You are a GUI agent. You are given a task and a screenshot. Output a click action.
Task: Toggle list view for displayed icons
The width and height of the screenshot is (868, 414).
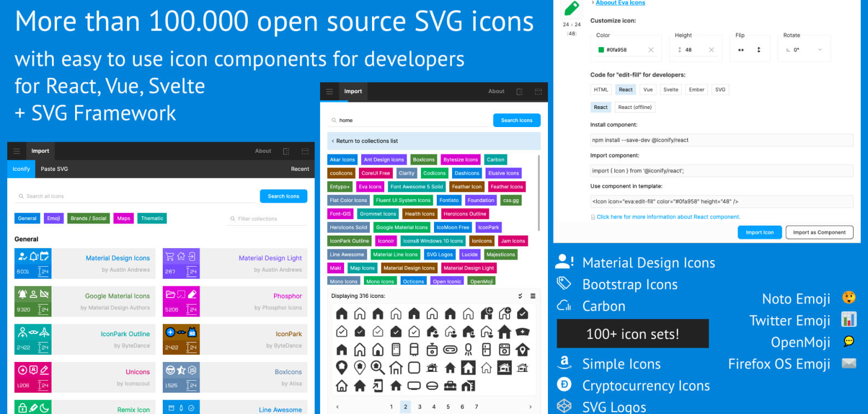tap(533, 296)
